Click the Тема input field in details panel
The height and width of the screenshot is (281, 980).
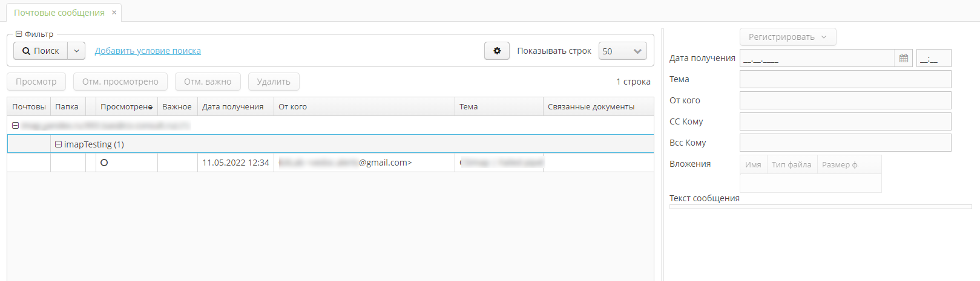[846, 79]
